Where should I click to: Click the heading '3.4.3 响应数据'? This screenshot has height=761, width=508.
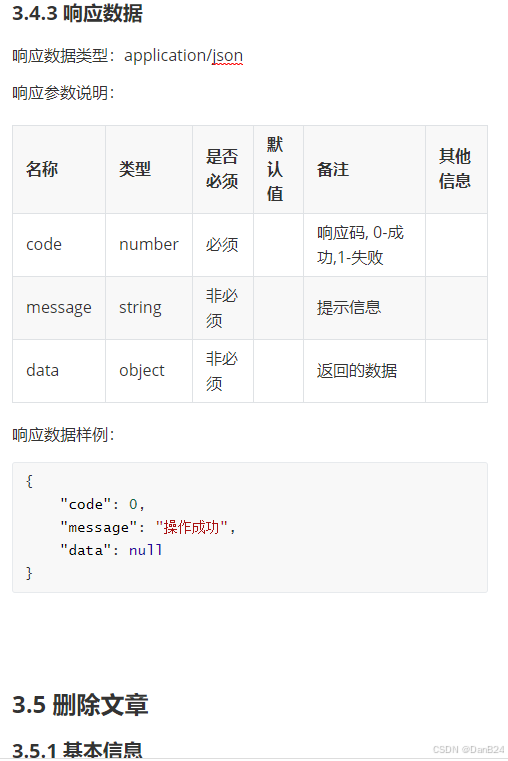pyautogui.click(x=77, y=13)
